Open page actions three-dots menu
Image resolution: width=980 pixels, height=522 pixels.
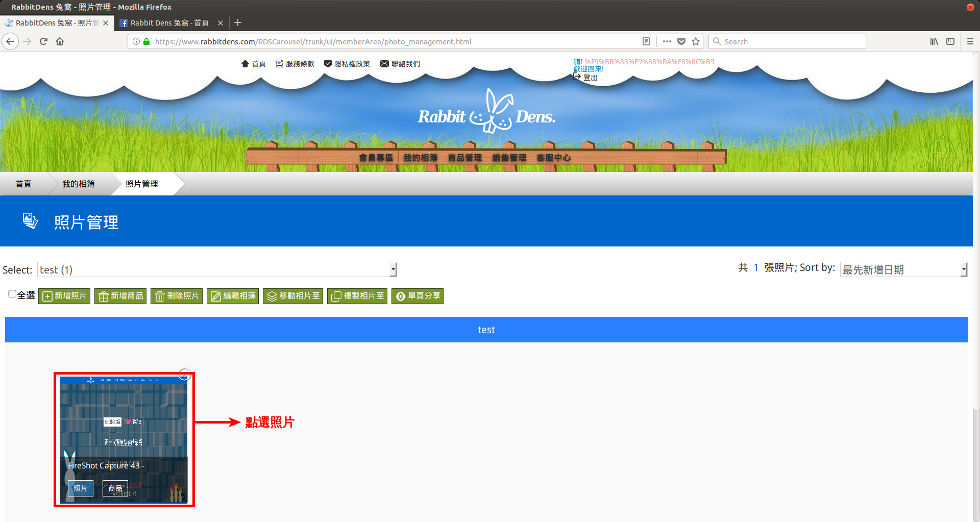tap(667, 41)
